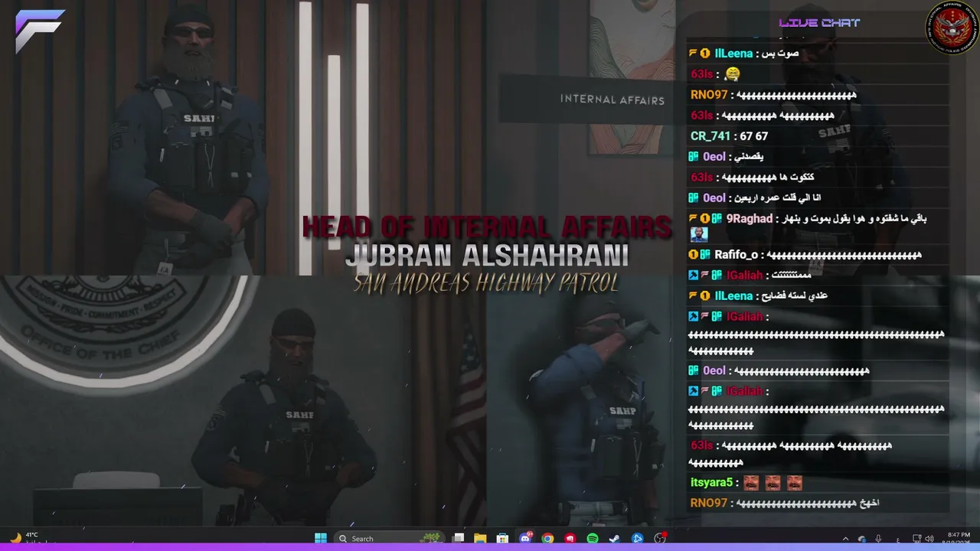Select IlLeena on the عادي لسته فضايح message
This screenshot has height=551, width=980.
pos(733,295)
